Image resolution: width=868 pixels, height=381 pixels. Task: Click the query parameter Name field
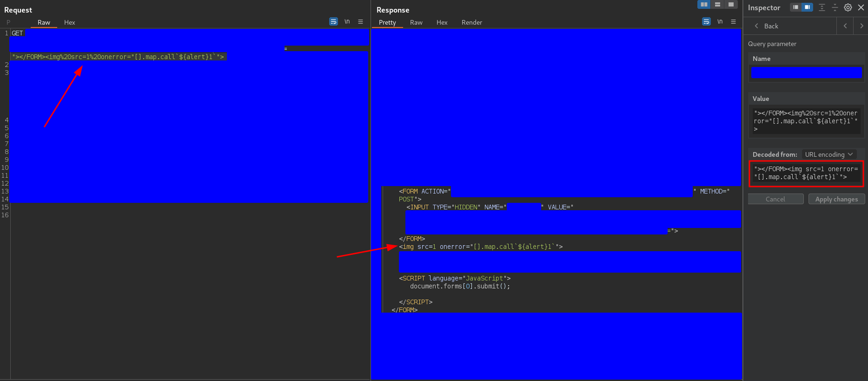(x=806, y=72)
